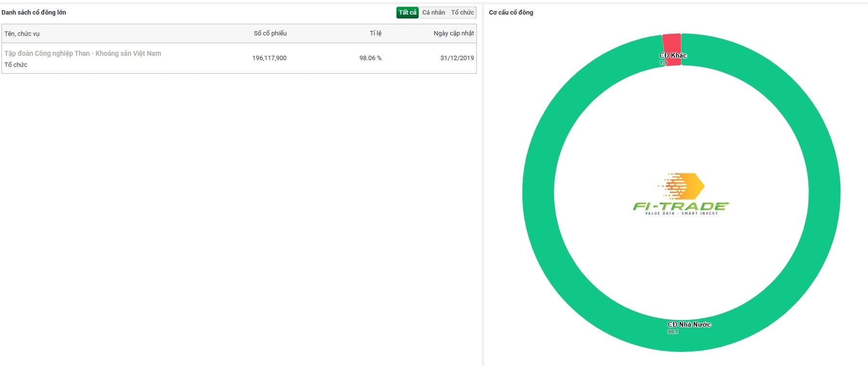Select the 196,117,900 share count cell
868x366 pixels.
[269, 58]
